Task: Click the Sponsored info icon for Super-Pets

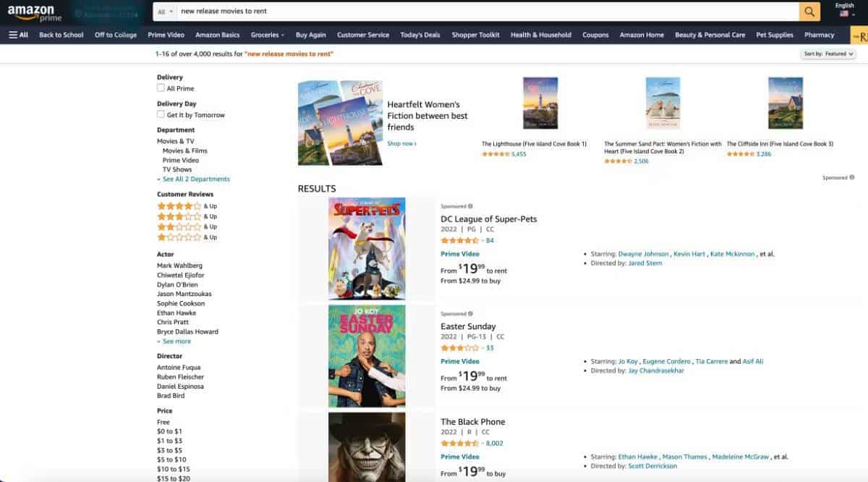Action: coord(470,206)
